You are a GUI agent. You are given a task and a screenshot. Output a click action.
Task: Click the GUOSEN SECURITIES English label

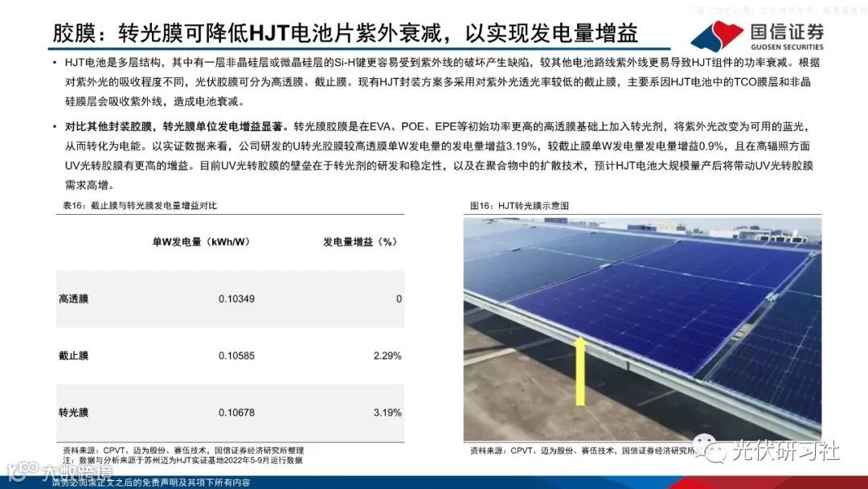click(x=787, y=47)
